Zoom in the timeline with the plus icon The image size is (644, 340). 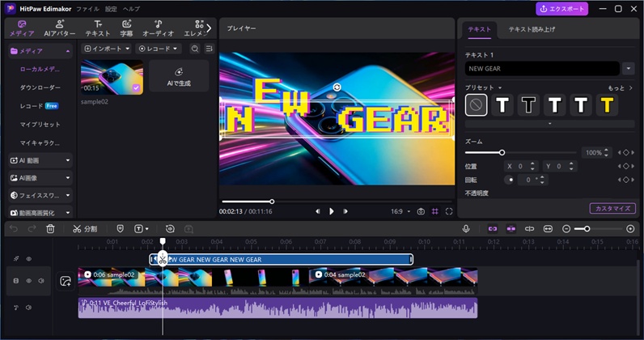pyautogui.click(x=630, y=229)
